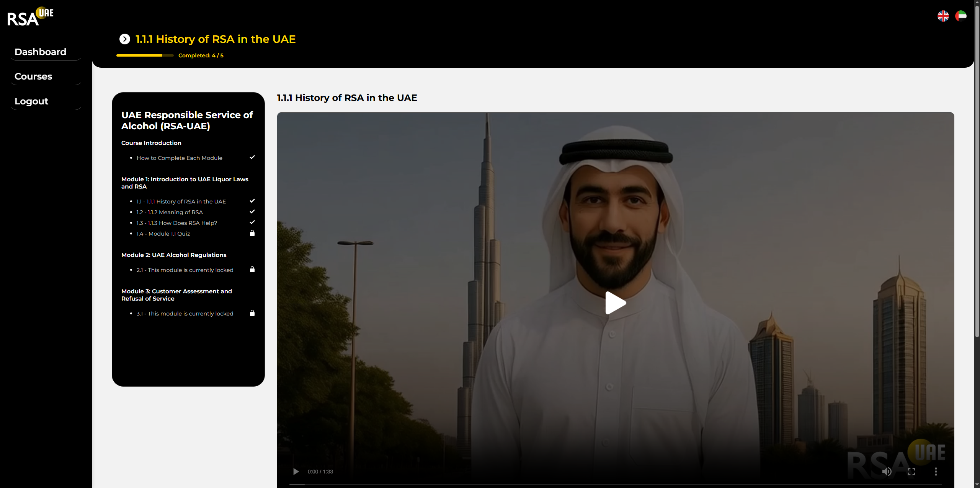Click the small play icon in video controls
The image size is (980, 488).
(x=296, y=472)
